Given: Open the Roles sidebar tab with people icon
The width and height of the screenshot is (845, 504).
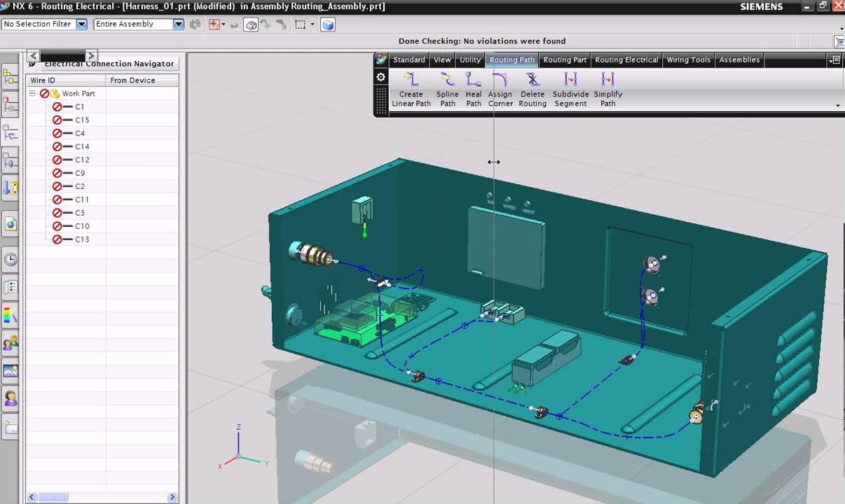Looking at the screenshot, I should coord(11,343).
